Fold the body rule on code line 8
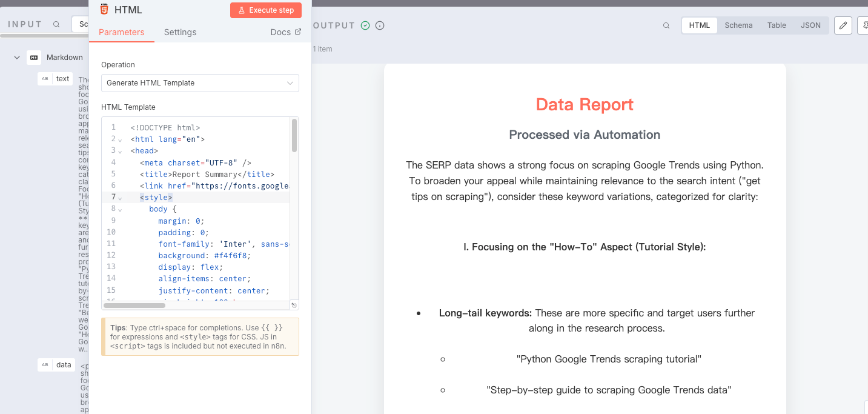Image resolution: width=868 pixels, height=414 pixels. click(120, 210)
